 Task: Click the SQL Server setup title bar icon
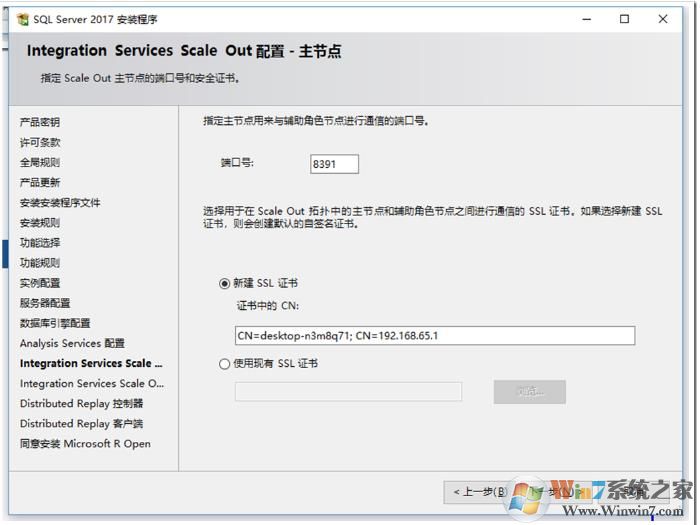coord(22,19)
